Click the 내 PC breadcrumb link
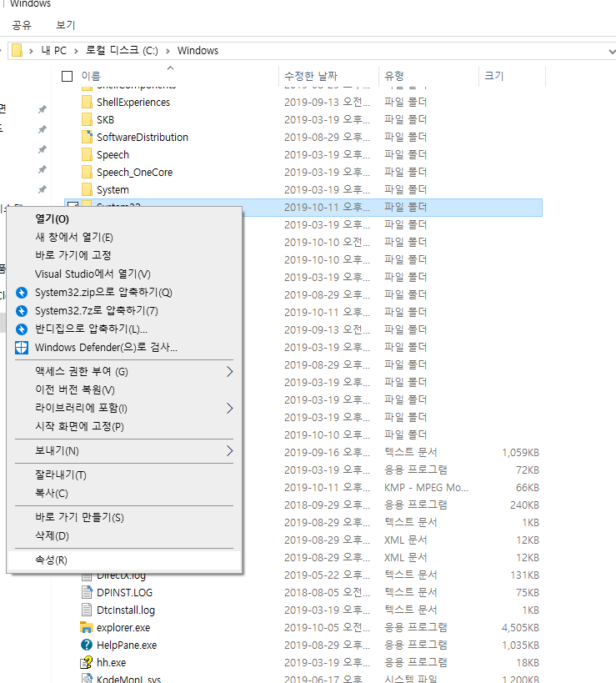 pyautogui.click(x=54, y=51)
